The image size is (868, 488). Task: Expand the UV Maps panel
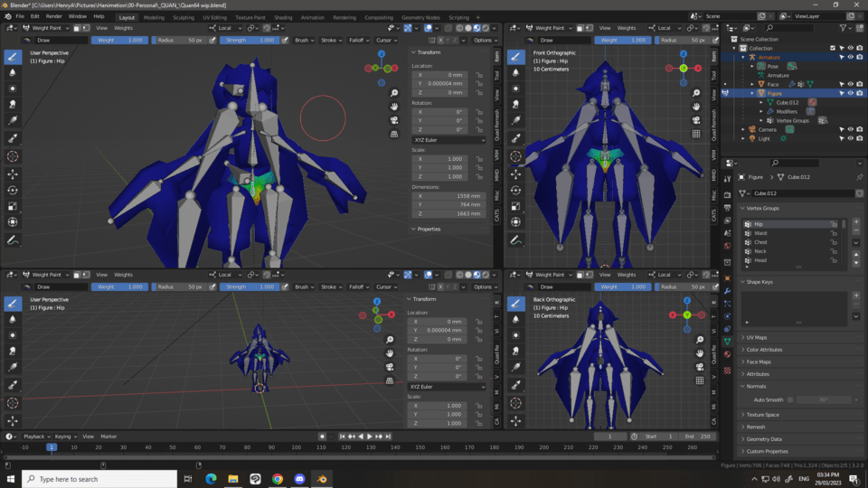[756, 338]
